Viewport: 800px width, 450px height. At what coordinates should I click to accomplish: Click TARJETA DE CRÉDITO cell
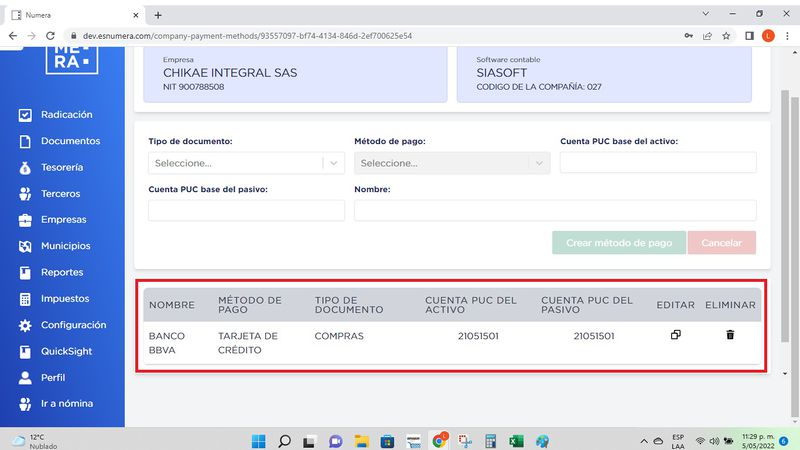pos(248,343)
